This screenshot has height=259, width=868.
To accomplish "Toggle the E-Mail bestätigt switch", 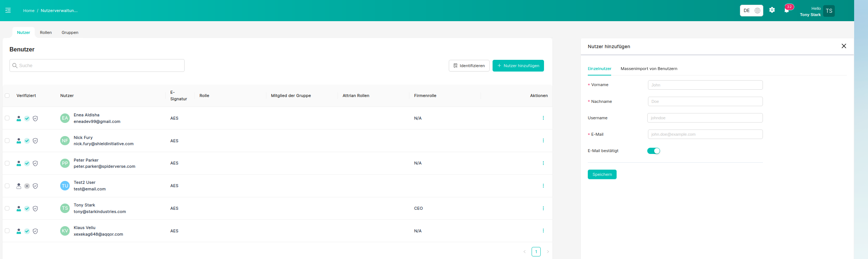I will (x=653, y=151).
